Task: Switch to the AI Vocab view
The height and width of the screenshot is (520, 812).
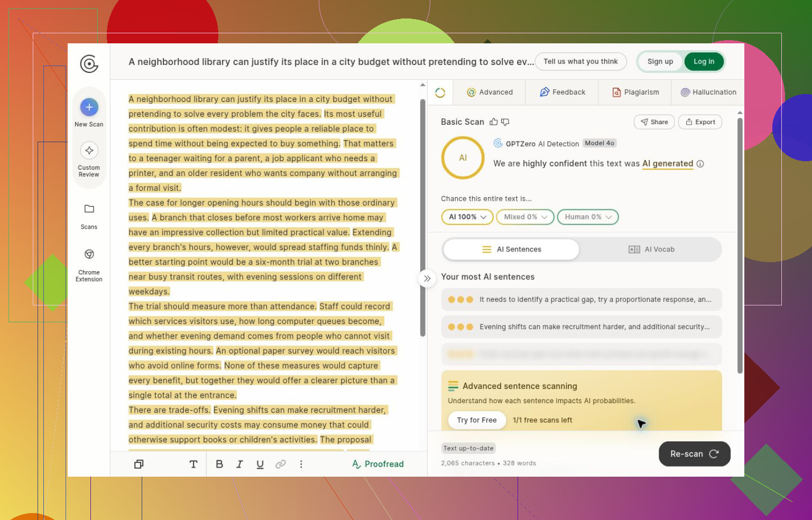Action: point(651,249)
